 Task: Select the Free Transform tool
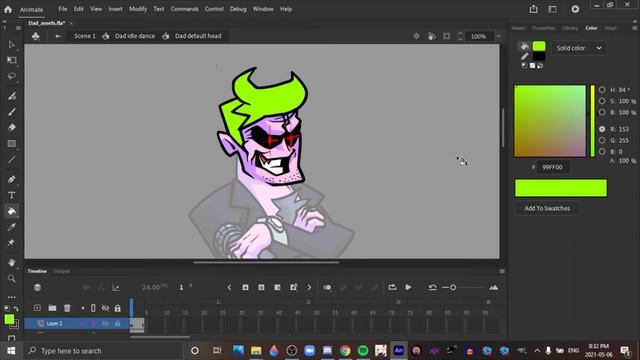click(x=12, y=60)
